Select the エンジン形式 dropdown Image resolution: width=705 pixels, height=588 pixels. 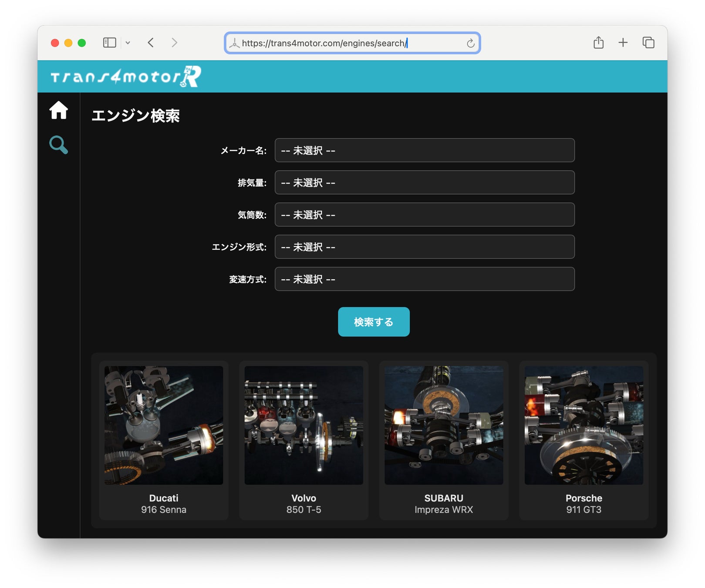pyautogui.click(x=425, y=247)
